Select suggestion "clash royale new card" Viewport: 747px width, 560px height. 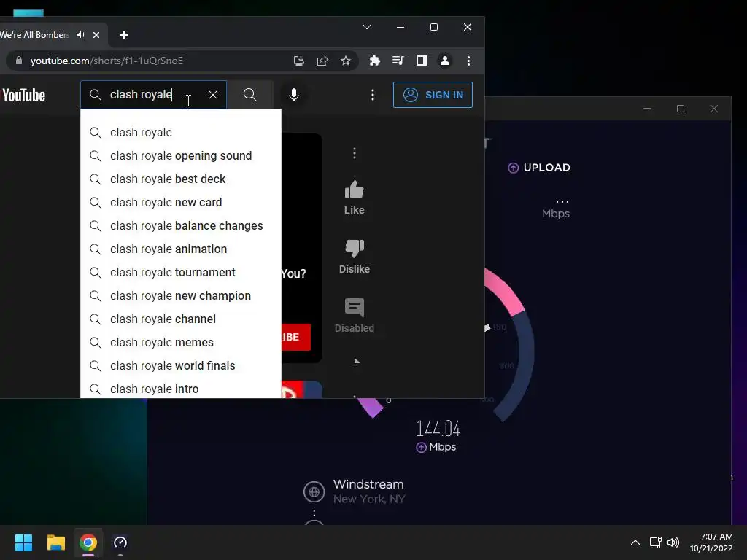181,203
